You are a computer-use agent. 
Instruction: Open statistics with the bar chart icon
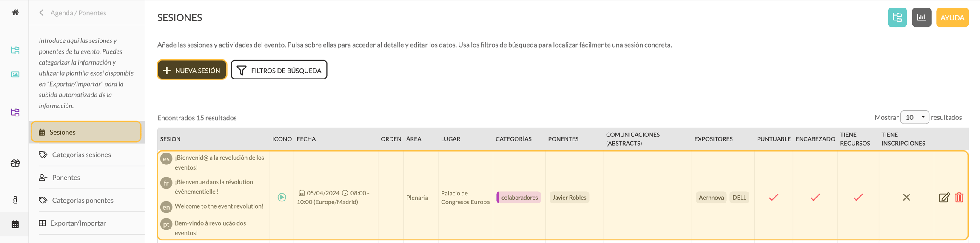pos(921,17)
